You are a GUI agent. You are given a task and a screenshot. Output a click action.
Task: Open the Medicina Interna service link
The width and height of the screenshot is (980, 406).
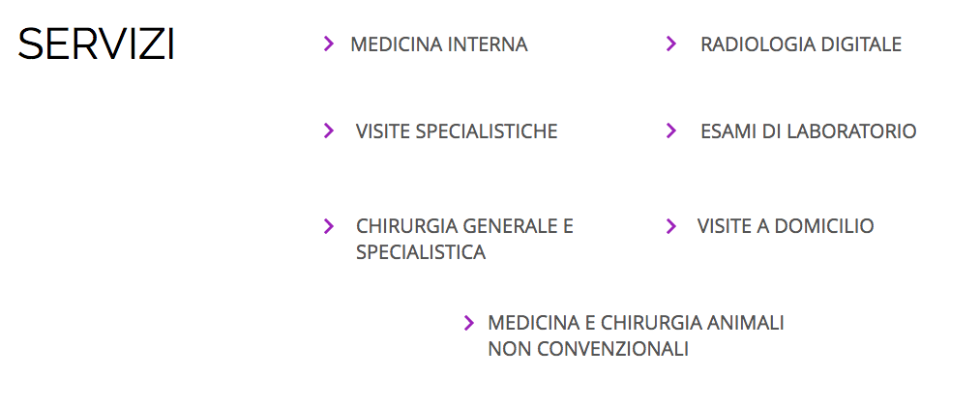pos(439,44)
